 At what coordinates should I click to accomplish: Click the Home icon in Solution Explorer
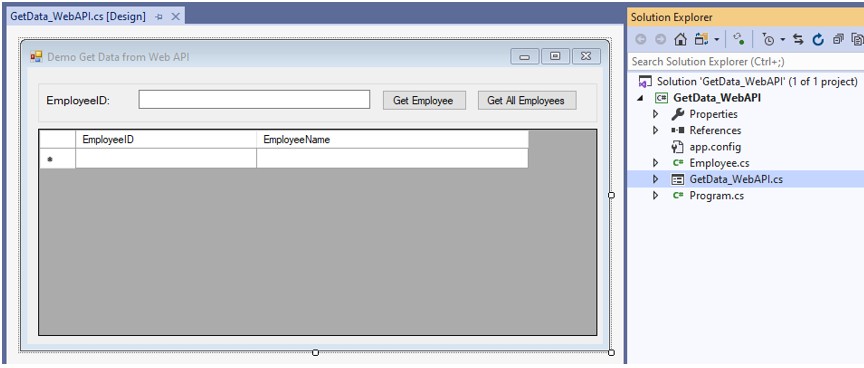click(x=681, y=39)
